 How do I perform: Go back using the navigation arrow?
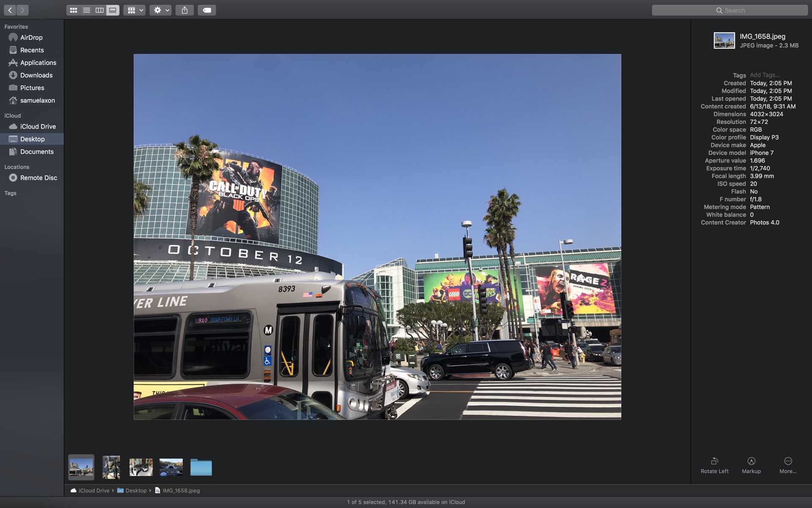(9, 10)
